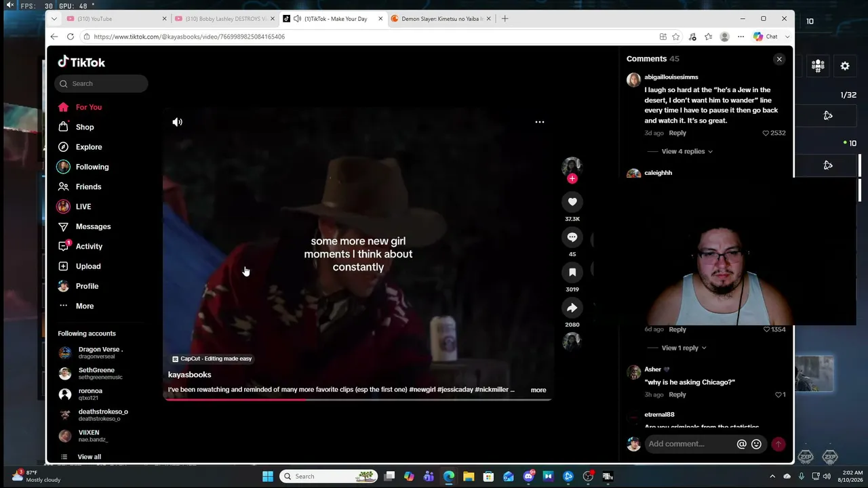Close the Comments panel
Image resolution: width=868 pixels, height=488 pixels.
779,59
